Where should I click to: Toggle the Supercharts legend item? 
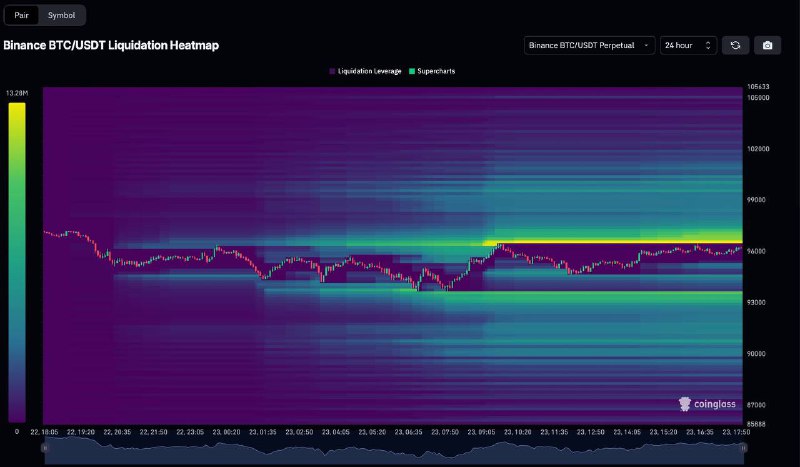point(432,71)
